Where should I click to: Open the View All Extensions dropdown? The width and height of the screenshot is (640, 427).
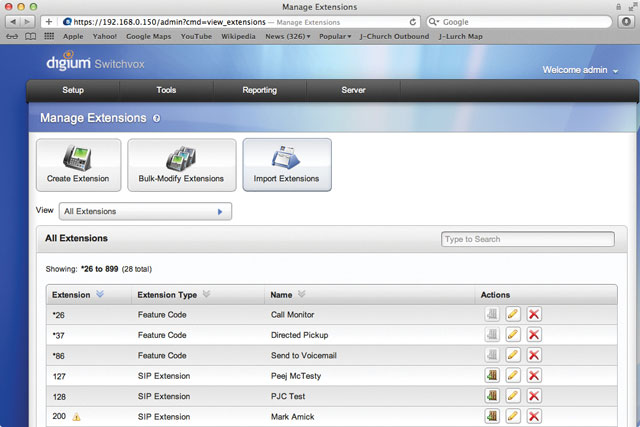145,211
